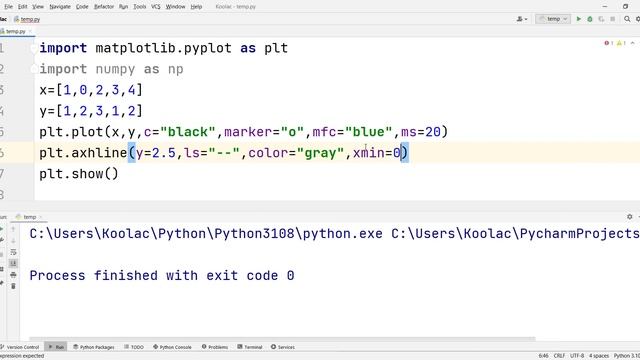The height and width of the screenshot is (360, 640).
Task: Click the Up the Stack Trace arrow in the Run panel
Action: tap(13, 229)
